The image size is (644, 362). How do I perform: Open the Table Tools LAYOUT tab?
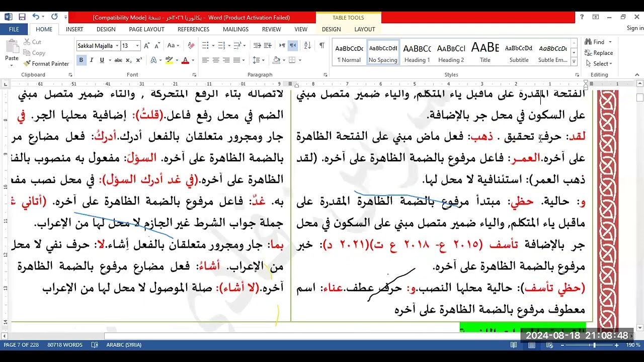[365, 29]
